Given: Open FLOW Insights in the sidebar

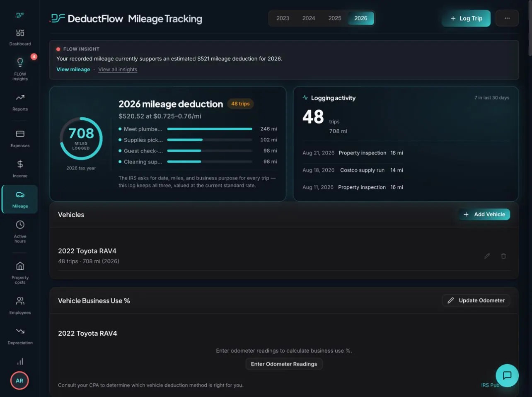Looking at the screenshot, I should (20, 69).
